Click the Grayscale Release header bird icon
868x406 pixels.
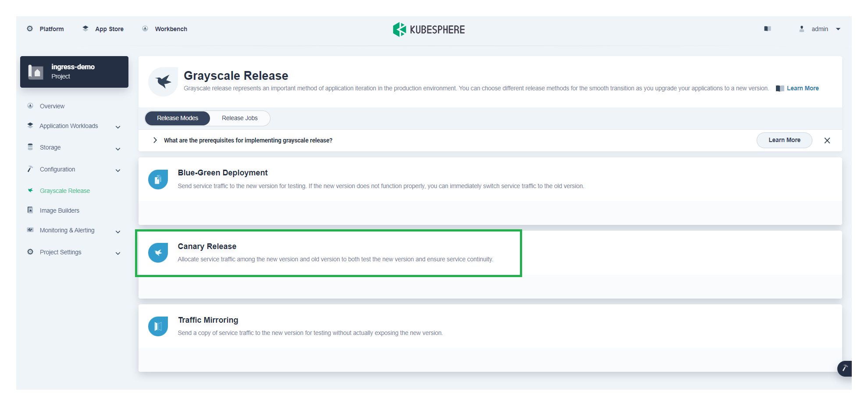(x=163, y=82)
